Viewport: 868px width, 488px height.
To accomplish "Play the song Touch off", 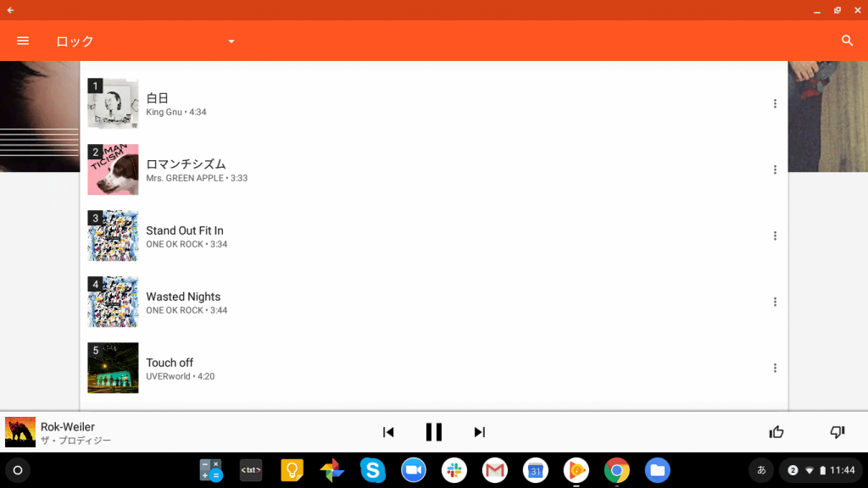I will (x=170, y=363).
